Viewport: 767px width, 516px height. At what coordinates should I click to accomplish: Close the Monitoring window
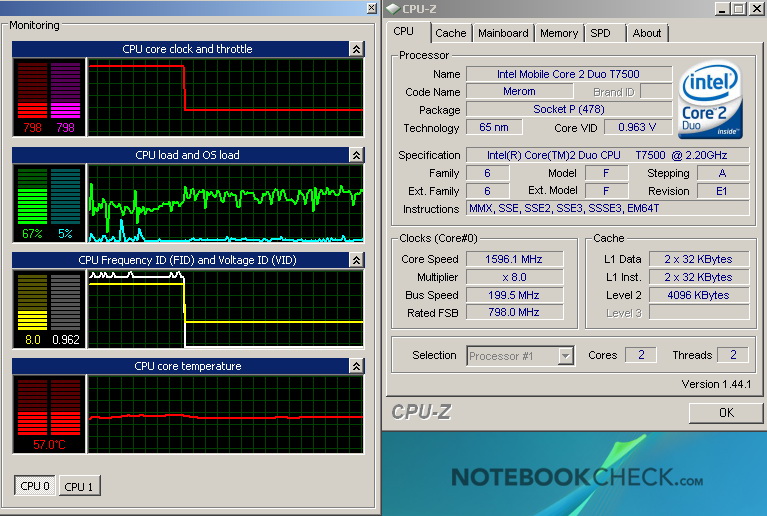point(372,8)
